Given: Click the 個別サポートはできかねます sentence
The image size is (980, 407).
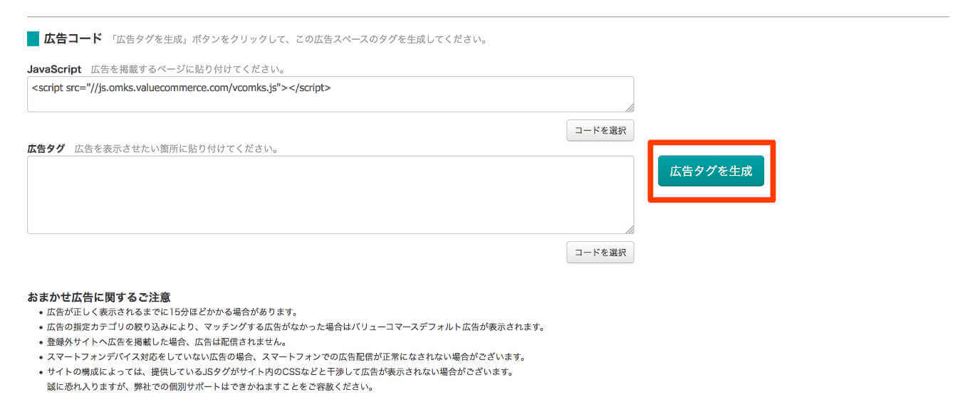Looking at the screenshot, I should click(x=210, y=387).
